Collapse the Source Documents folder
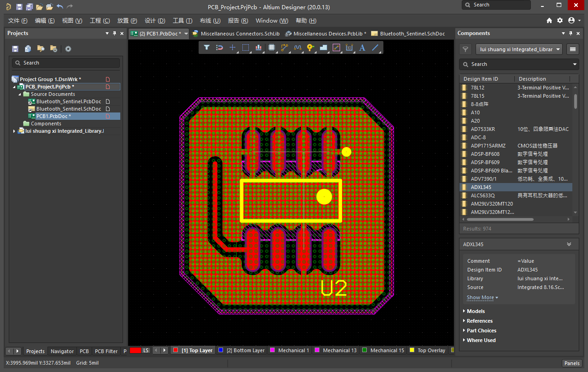Screen dimensions: 588x372 (20, 94)
